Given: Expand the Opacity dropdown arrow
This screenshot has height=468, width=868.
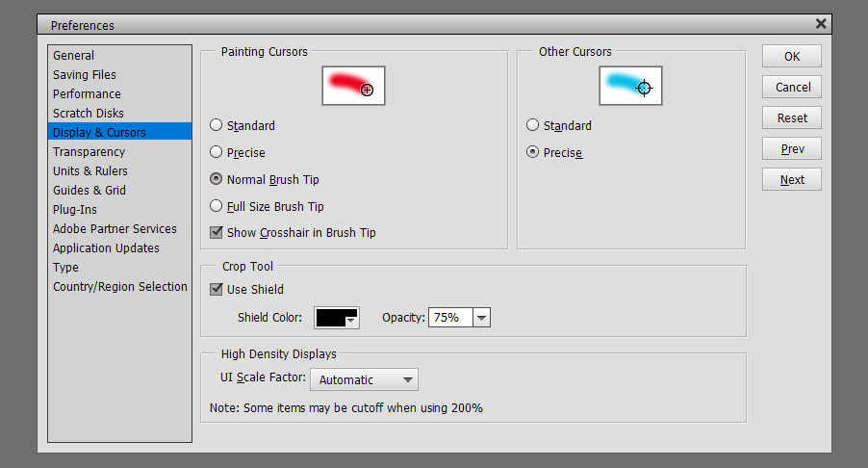Looking at the screenshot, I should tap(481, 318).
